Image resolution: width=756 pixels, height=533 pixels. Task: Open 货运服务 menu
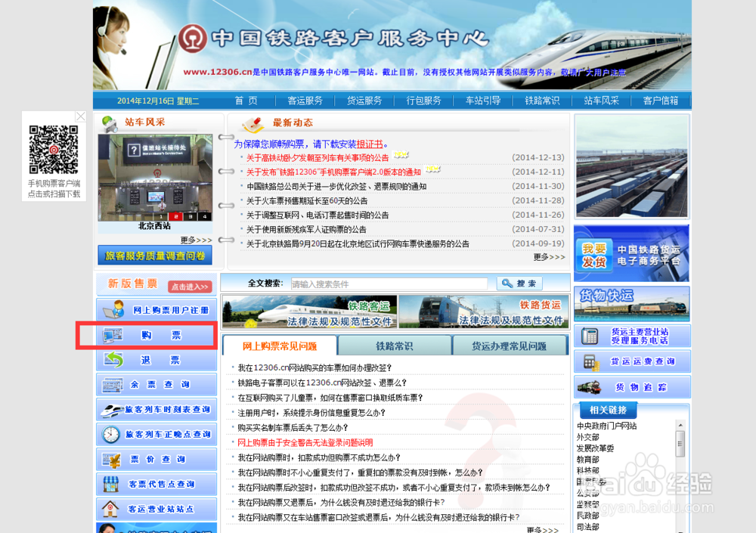tap(364, 101)
